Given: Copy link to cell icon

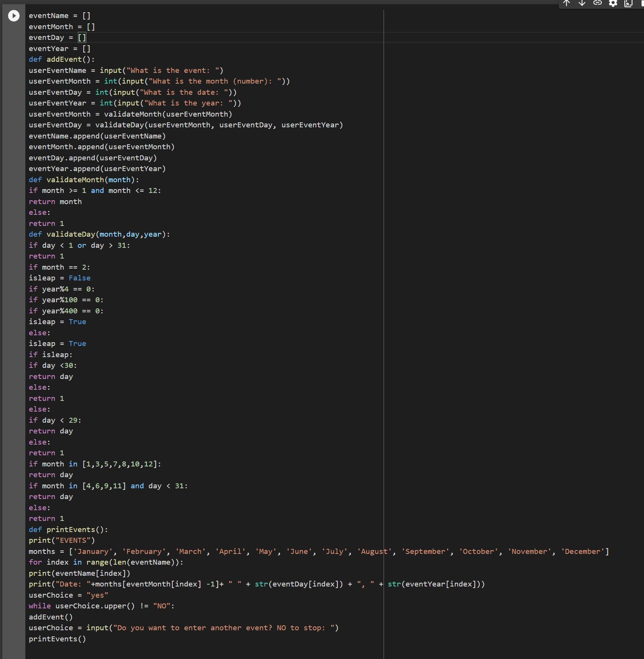Looking at the screenshot, I should pyautogui.click(x=597, y=3).
